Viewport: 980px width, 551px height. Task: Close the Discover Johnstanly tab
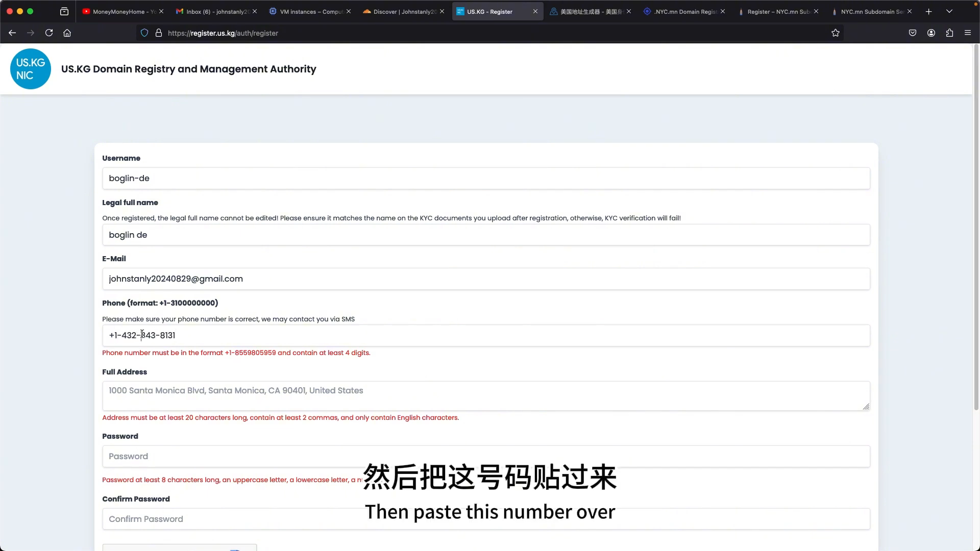click(x=442, y=11)
